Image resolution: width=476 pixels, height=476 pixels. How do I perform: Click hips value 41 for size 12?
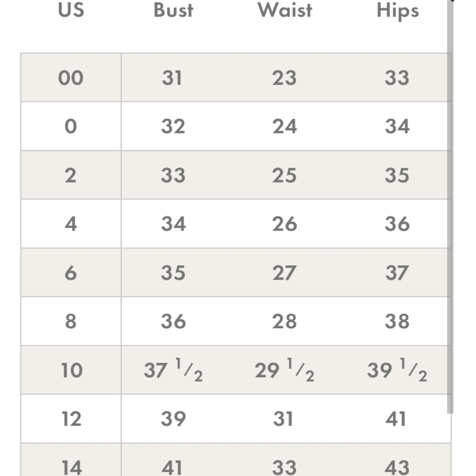tap(396, 419)
